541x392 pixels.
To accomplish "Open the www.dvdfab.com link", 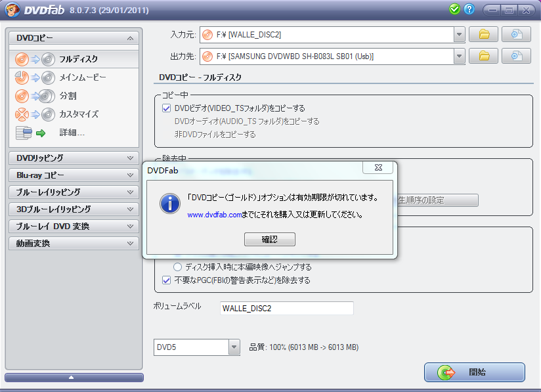I will pyautogui.click(x=214, y=215).
